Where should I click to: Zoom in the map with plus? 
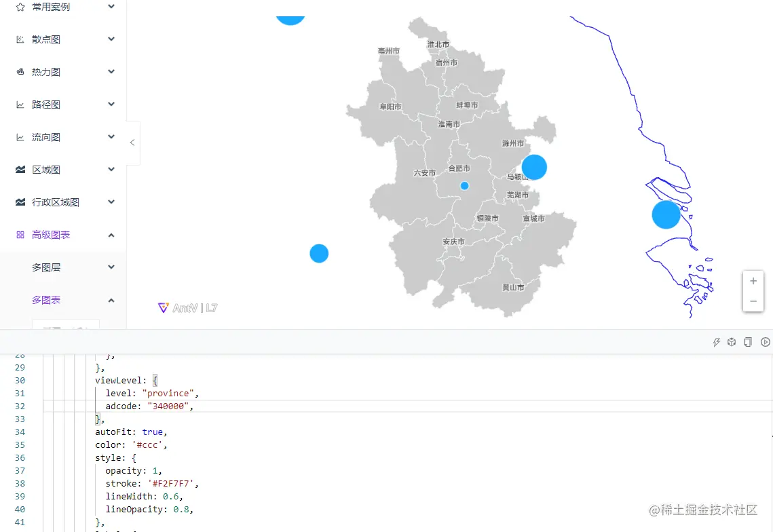click(753, 281)
